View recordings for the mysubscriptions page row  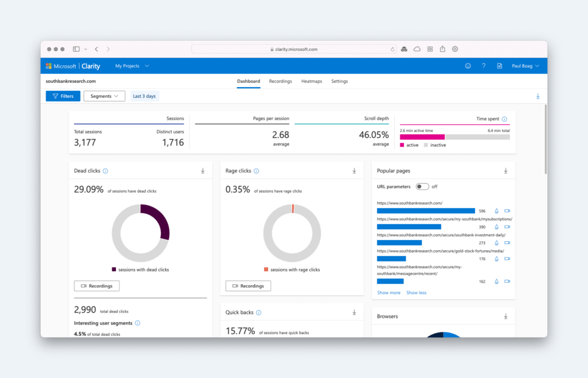[x=507, y=227]
